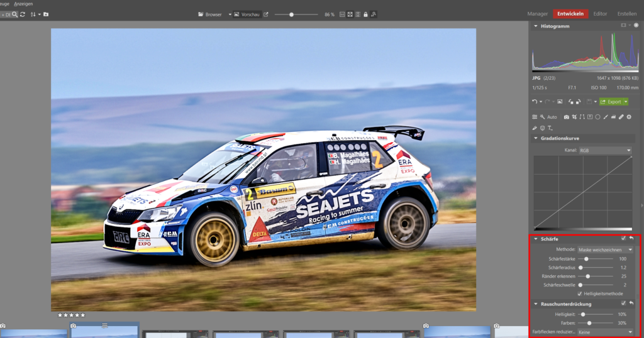Click the save floppy disk icon

pyautogui.click(x=589, y=102)
